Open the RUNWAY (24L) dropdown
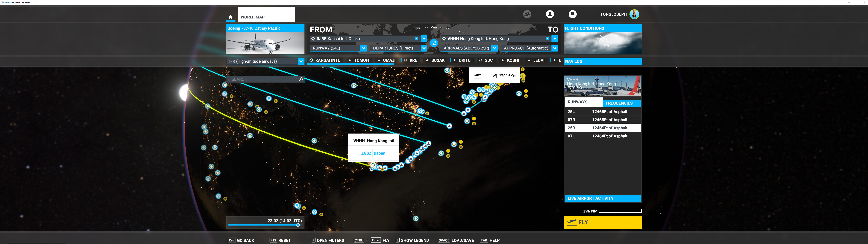 click(338, 48)
